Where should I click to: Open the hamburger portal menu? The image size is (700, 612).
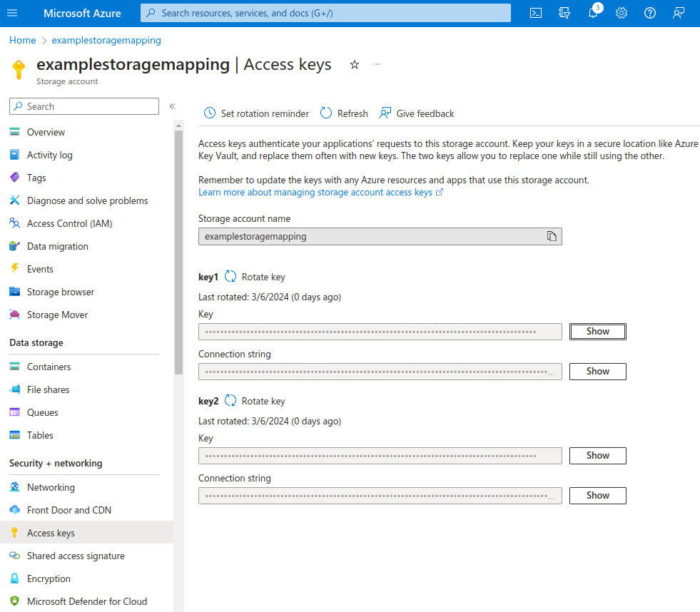point(13,13)
